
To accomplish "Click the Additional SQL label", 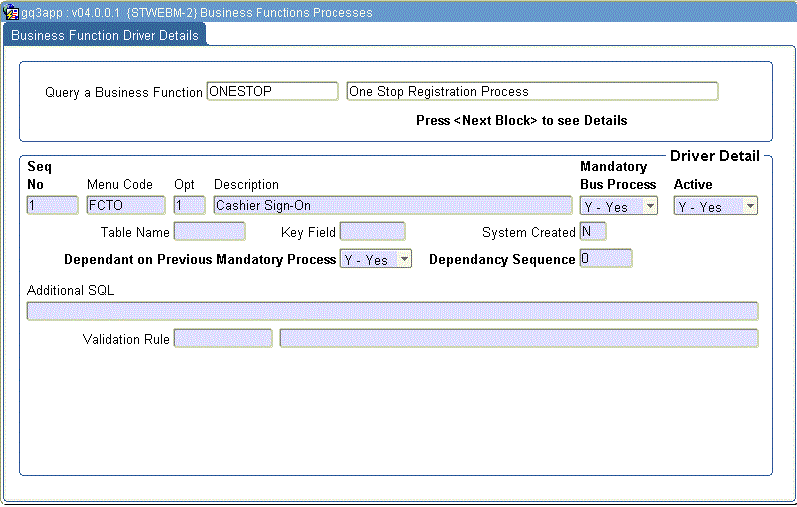I will pyautogui.click(x=70, y=290).
